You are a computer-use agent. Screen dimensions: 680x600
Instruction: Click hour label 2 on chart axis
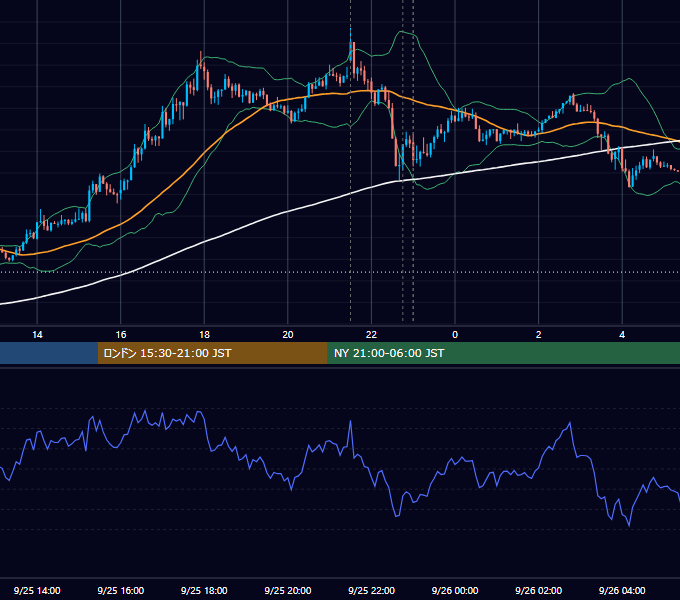tap(539, 335)
